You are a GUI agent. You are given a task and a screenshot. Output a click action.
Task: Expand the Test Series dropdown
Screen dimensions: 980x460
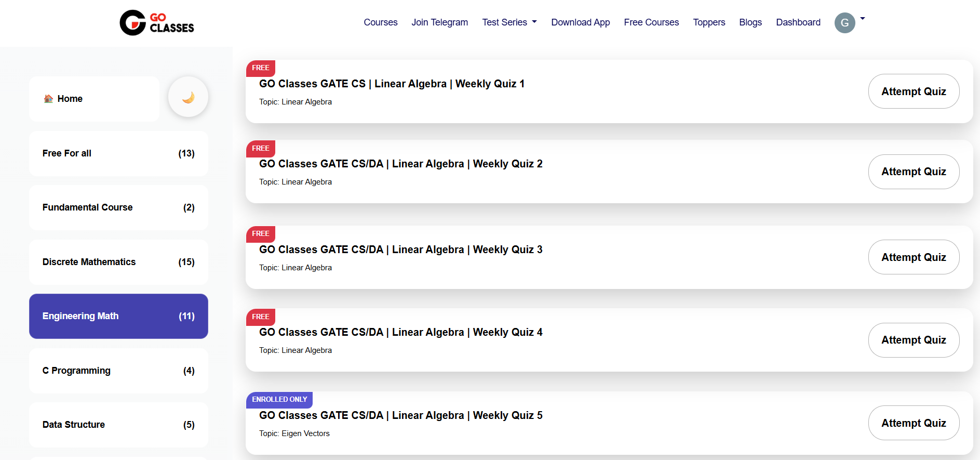(509, 22)
